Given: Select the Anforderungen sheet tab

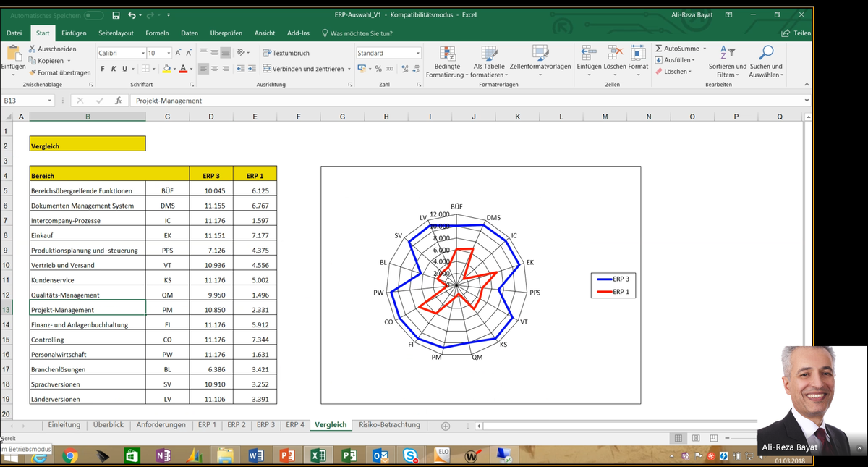Looking at the screenshot, I should (161, 425).
